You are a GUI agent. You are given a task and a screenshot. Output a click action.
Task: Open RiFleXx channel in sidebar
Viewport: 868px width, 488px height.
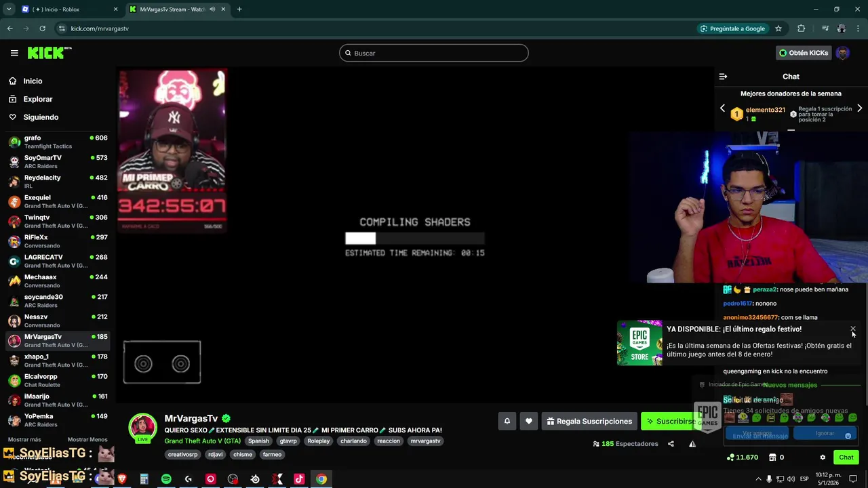(58, 241)
